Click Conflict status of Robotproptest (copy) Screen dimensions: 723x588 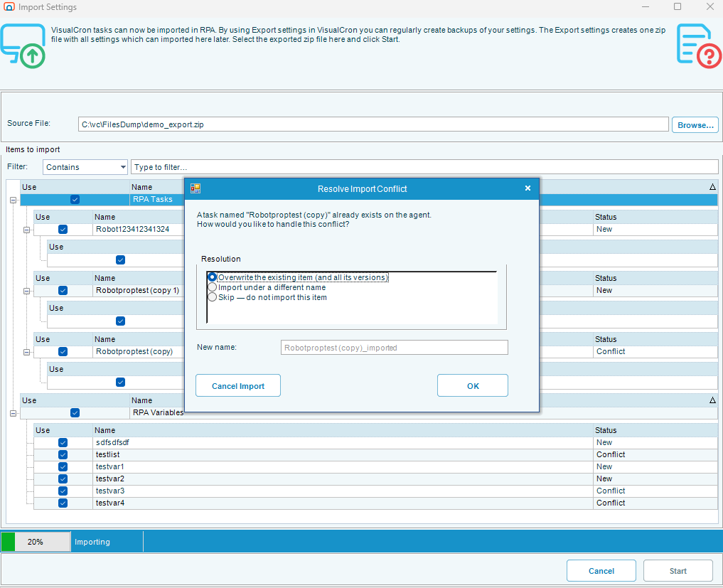click(611, 351)
